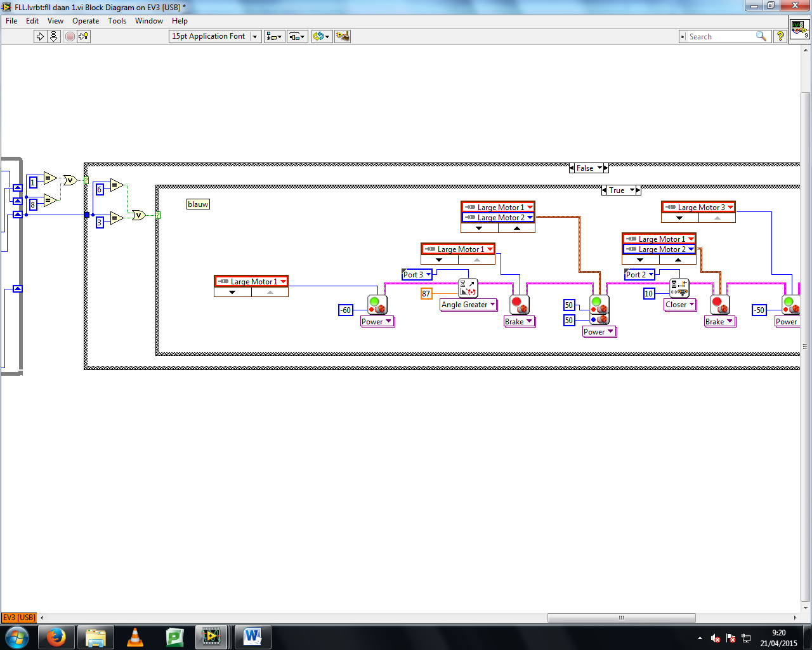Open the View menu
Screen dimensions: 812x650
click(55, 21)
